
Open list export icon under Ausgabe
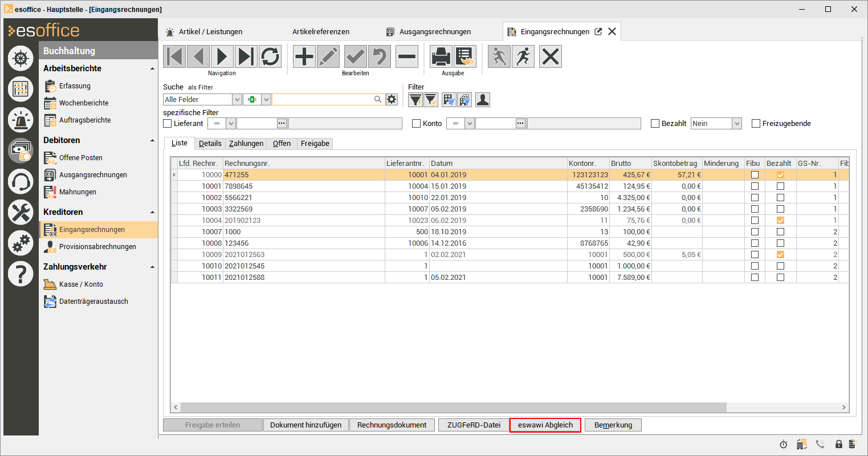[465, 56]
